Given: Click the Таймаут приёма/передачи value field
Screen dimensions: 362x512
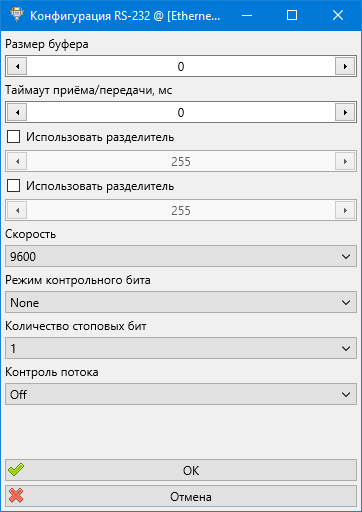Looking at the screenshot, I should 181,112.
